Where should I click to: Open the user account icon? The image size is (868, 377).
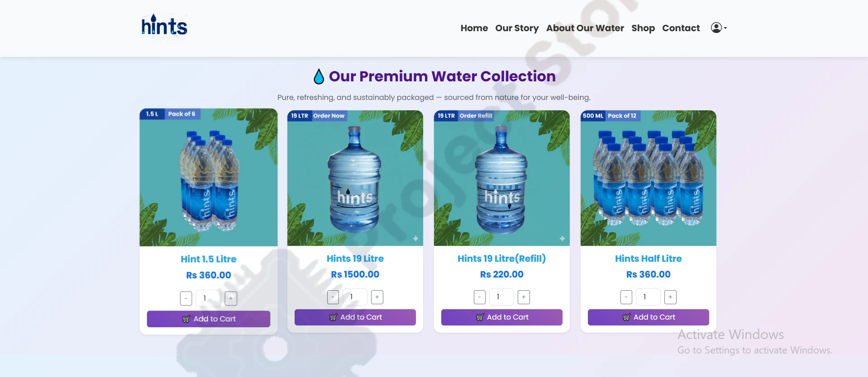[715, 28]
